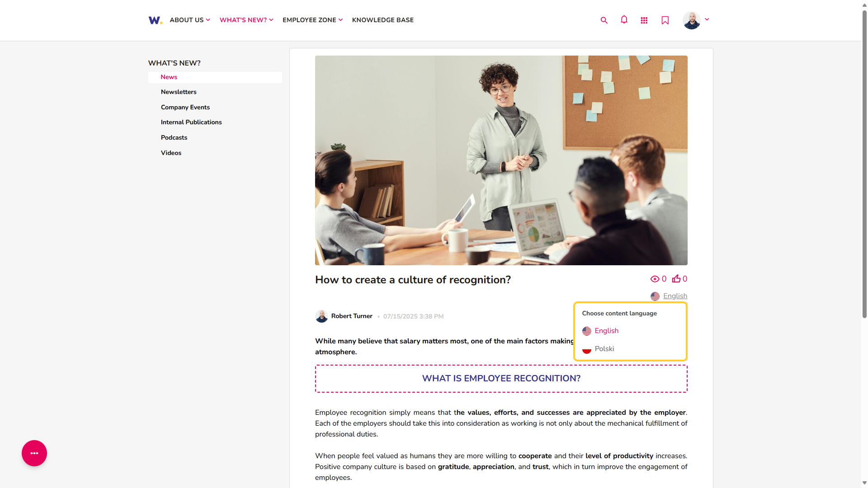Expand the About Us menu
868x488 pixels.
[x=190, y=20]
